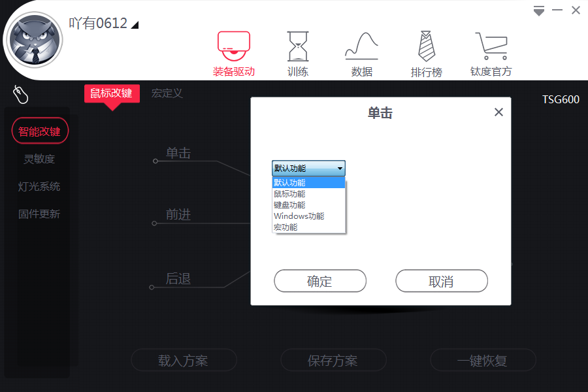The width and height of the screenshot is (588, 392).
Task: Choose 键盘功能 from the dropdown list
Action: [x=289, y=205]
